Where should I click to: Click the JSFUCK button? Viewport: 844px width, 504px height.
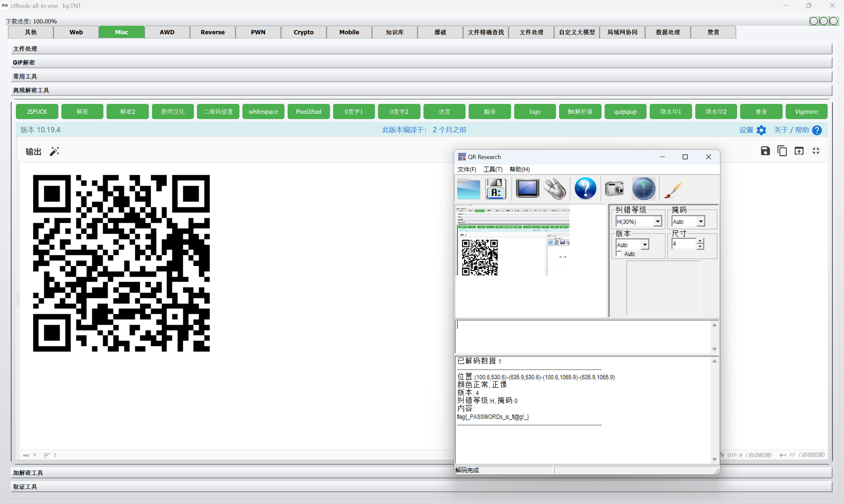37,111
